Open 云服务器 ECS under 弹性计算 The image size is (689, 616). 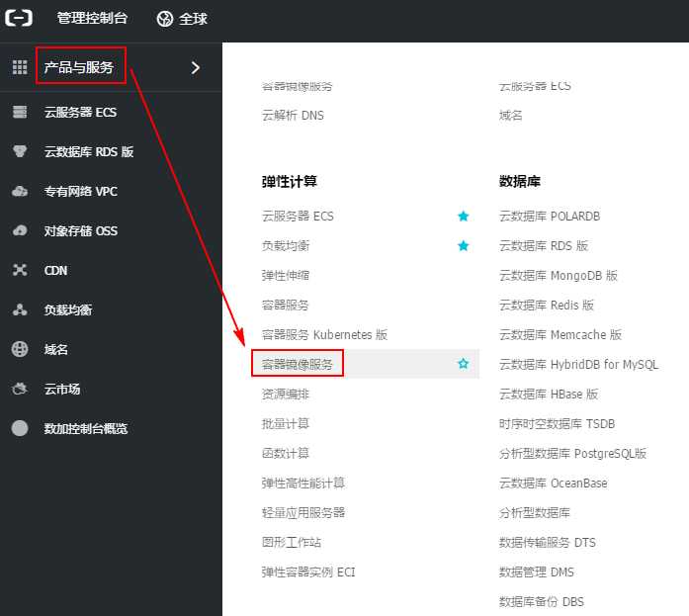point(298,217)
